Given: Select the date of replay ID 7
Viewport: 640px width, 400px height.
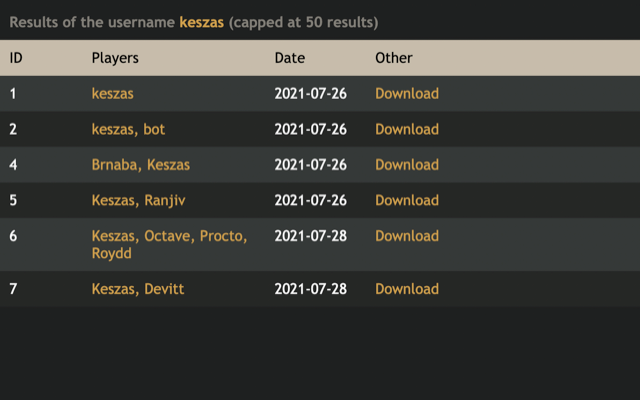Looking at the screenshot, I should point(311,289).
